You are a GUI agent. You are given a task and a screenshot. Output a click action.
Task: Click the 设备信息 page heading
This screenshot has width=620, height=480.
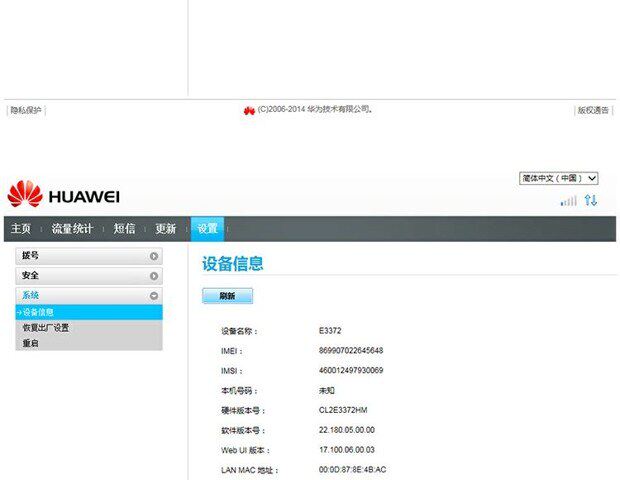tap(232, 264)
